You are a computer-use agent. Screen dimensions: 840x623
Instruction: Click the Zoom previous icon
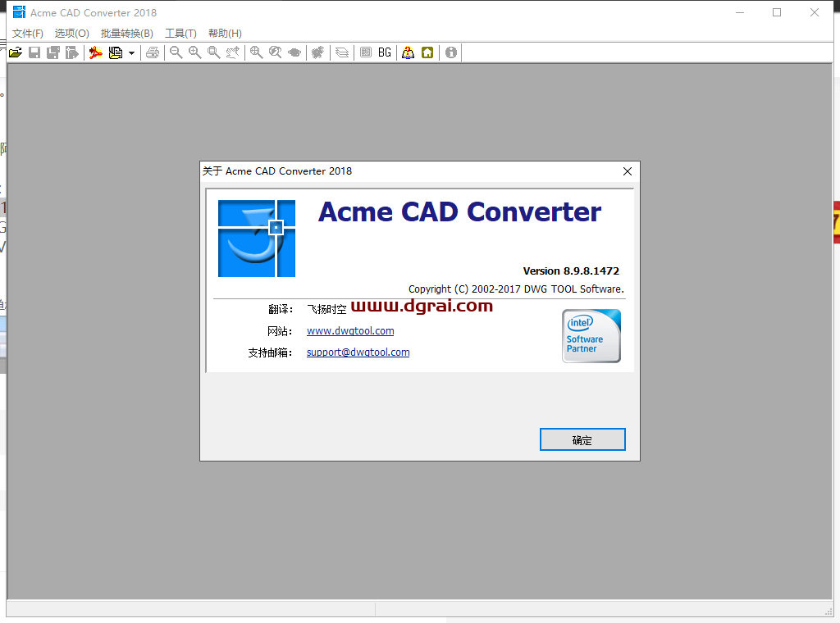pyautogui.click(x=276, y=52)
